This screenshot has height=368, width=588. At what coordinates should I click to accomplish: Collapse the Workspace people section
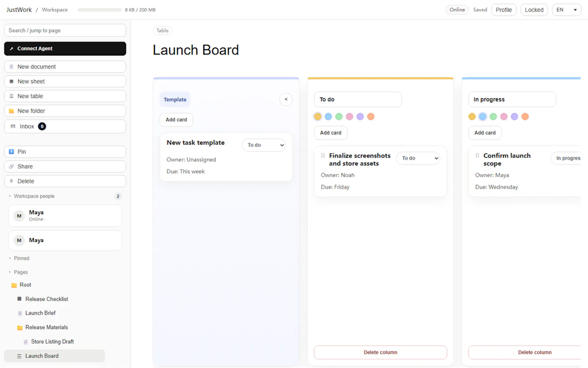coord(10,196)
